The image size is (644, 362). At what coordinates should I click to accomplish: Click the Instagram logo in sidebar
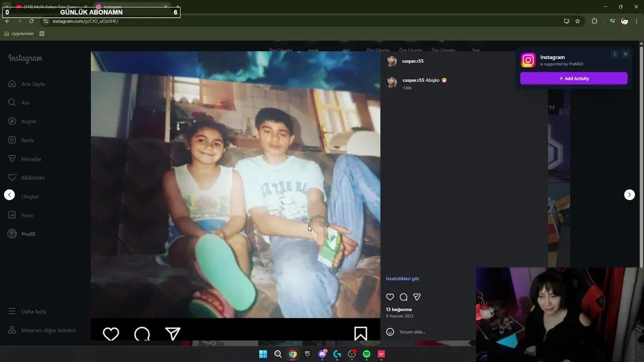(25, 58)
